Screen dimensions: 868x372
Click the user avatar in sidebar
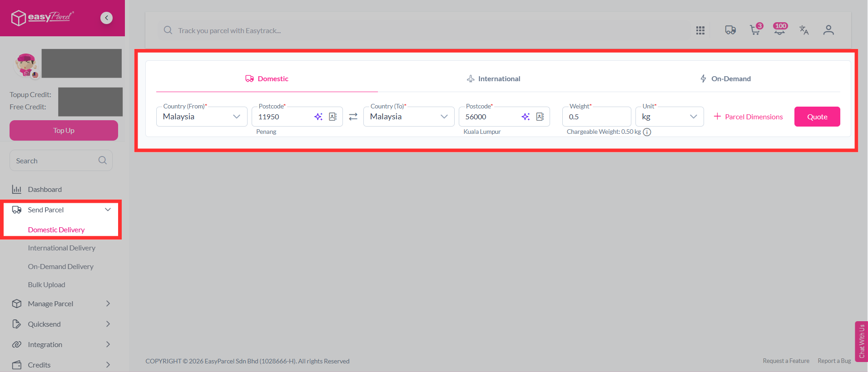click(x=26, y=65)
